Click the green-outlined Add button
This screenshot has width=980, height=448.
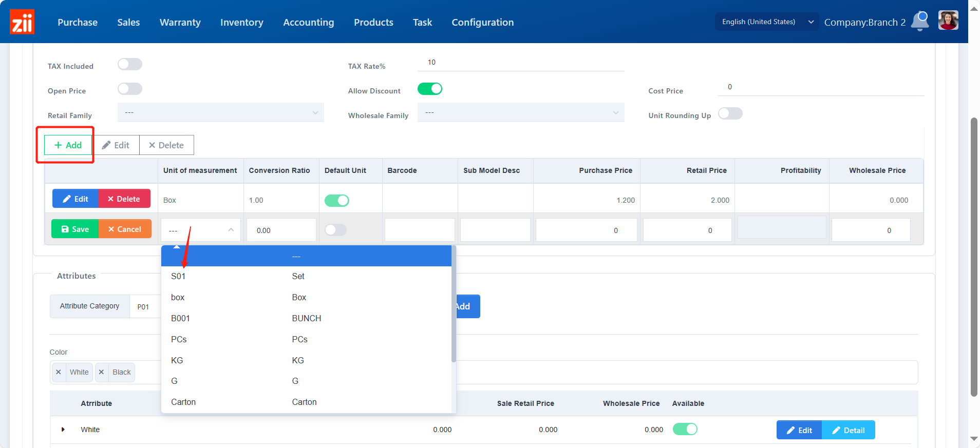(68, 145)
